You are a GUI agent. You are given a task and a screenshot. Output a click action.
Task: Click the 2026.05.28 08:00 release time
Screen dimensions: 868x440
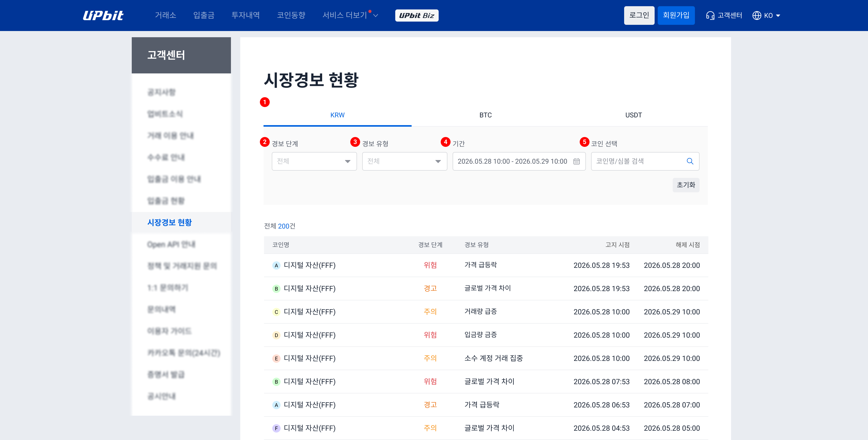pos(672,382)
